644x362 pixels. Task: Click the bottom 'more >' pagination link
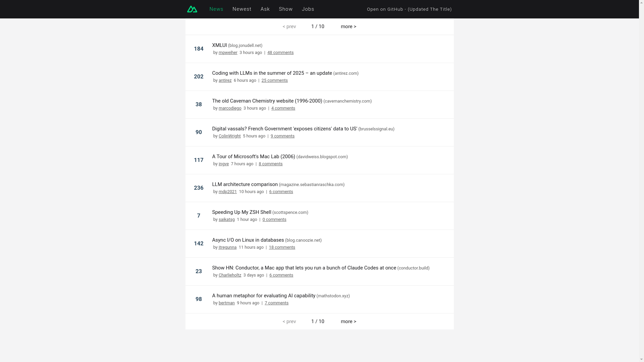[348, 321]
